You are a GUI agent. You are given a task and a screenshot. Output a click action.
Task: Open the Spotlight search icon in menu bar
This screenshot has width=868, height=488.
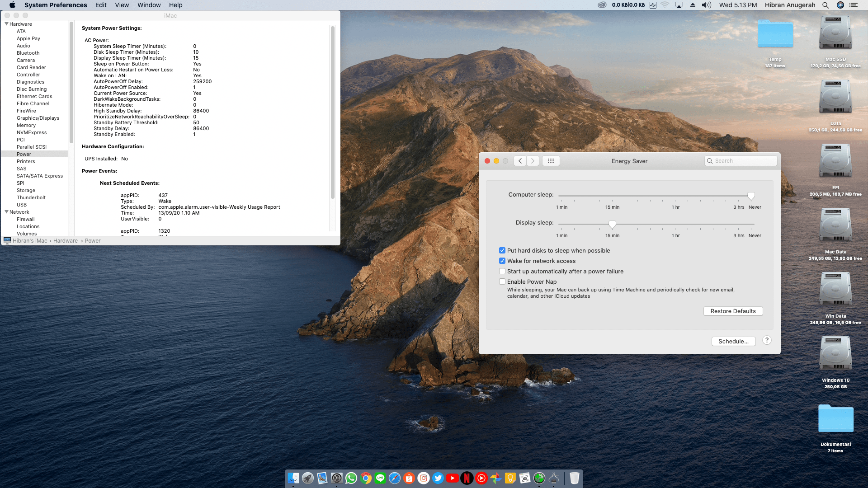(x=826, y=5)
